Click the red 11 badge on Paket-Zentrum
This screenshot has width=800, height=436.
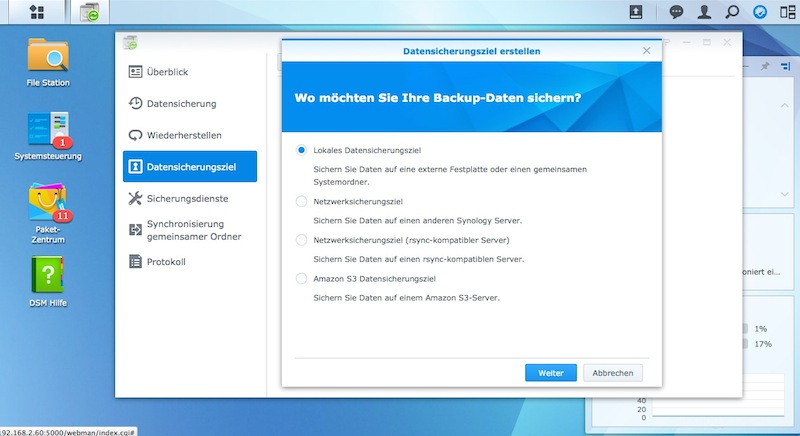tap(63, 216)
